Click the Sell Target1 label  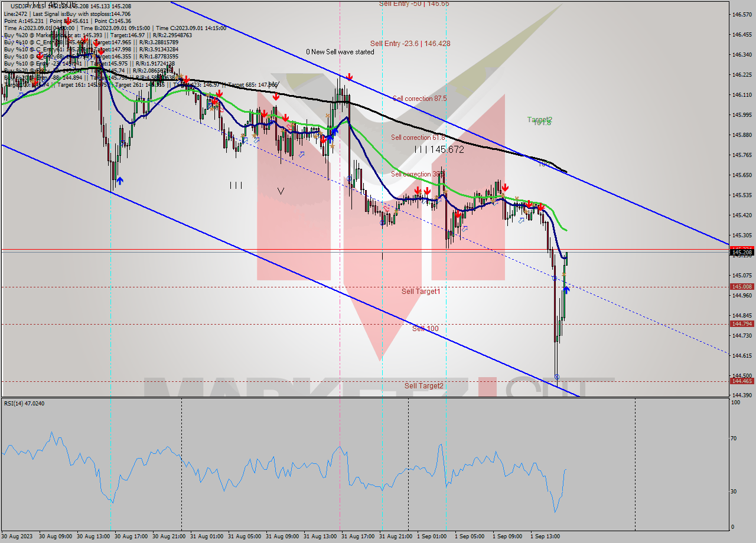click(x=422, y=291)
